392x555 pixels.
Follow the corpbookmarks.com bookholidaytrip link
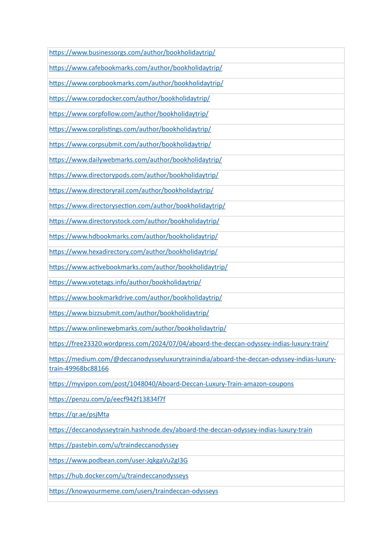click(x=136, y=83)
